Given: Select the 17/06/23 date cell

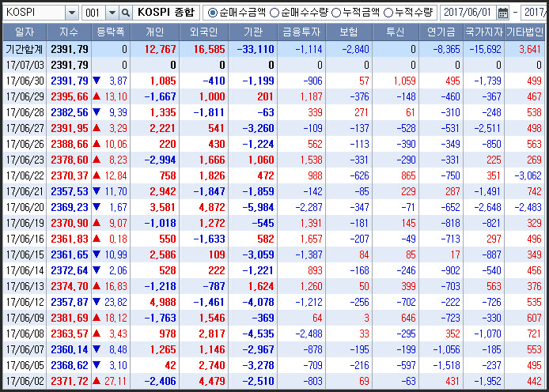Looking at the screenshot, I should click(25, 160).
